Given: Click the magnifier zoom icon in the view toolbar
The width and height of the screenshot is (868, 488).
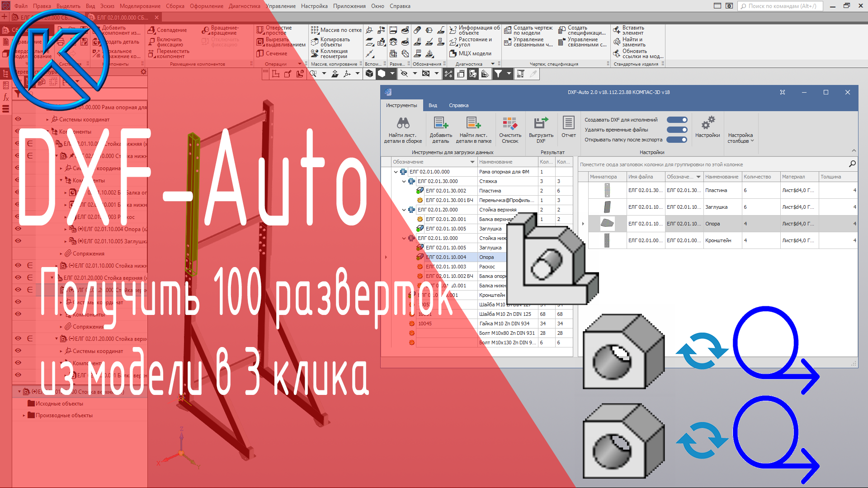Looking at the screenshot, I should click(x=313, y=74).
